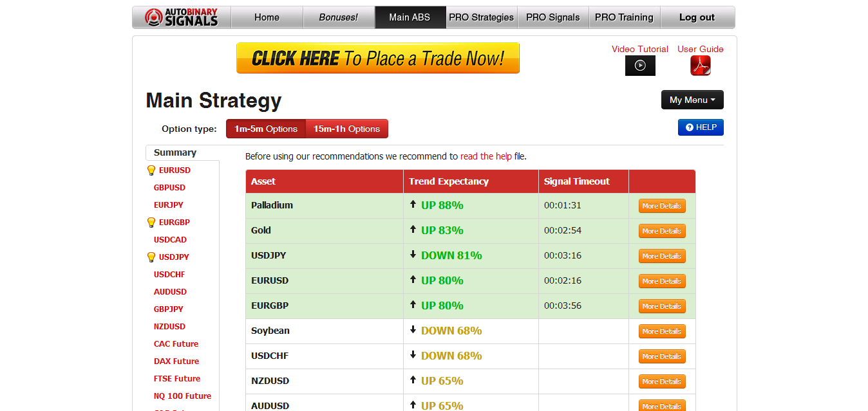Click the 'UP 83%' trend value
This screenshot has width=868, height=411.
[442, 230]
